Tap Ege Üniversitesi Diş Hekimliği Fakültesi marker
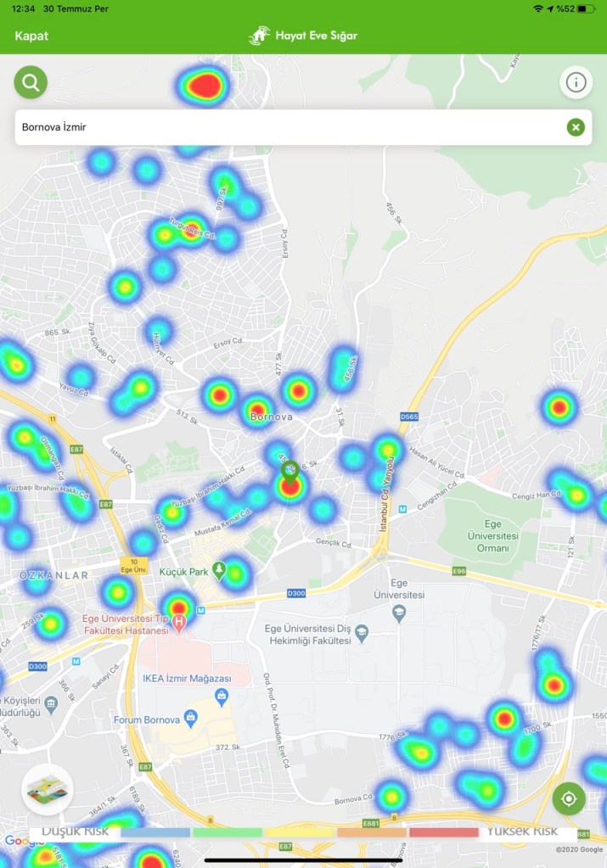This screenshot has height=868, width=607. click(x=362, y=633)
